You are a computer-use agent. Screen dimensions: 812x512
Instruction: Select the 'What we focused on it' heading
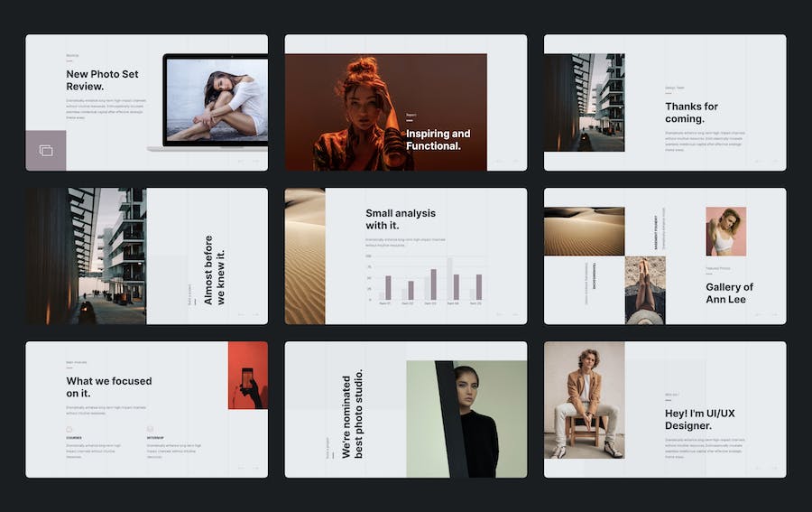click(108, 387)
